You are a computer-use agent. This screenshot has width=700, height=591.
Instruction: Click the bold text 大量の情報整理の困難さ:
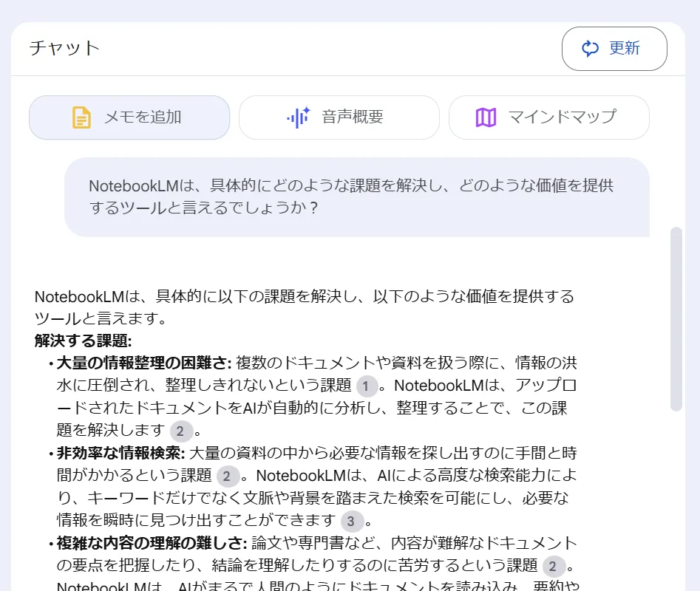pos(144,363)
